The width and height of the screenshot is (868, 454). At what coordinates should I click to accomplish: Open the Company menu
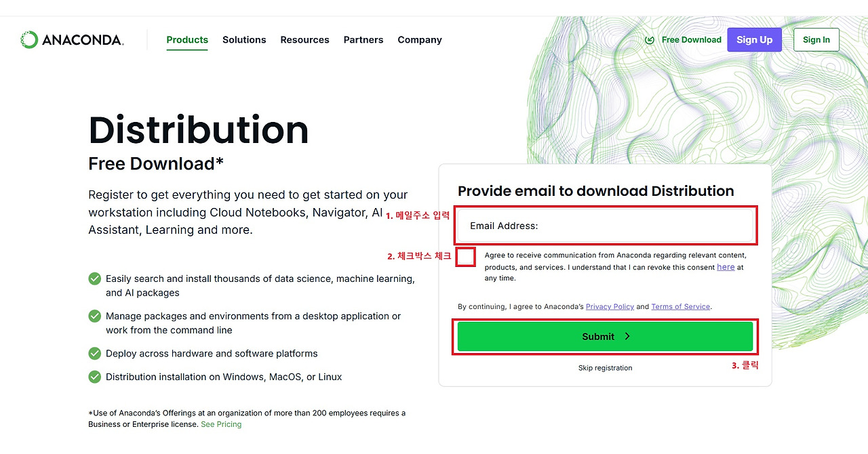(x=420, y=40)
